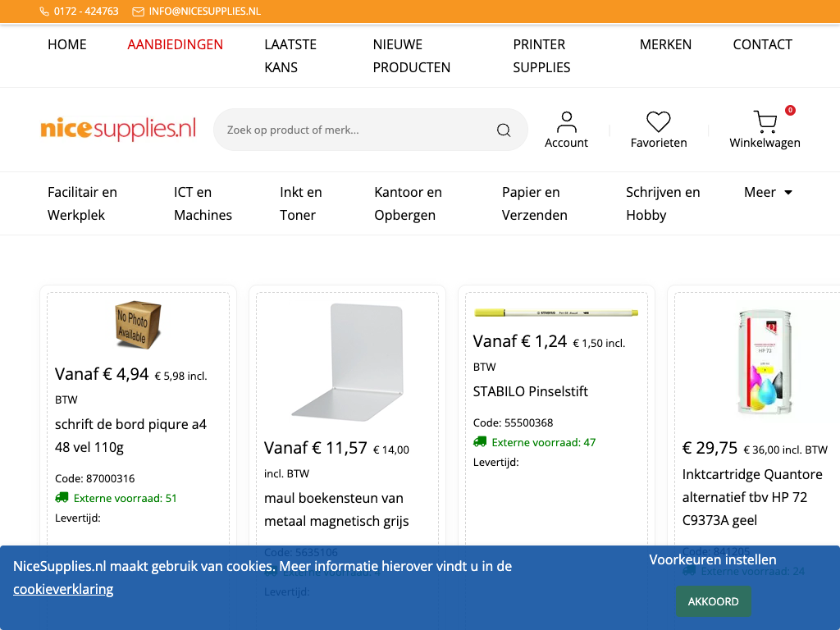Image resolution: width=840 pixels, height=630 pixels.
Task: Go to Printer Supplies menu
Action: 541,56
